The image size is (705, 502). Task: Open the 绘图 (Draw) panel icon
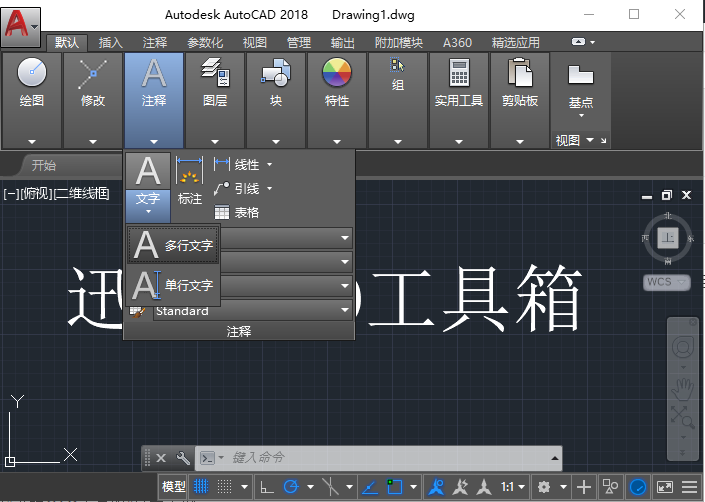[x=31, y=72]
